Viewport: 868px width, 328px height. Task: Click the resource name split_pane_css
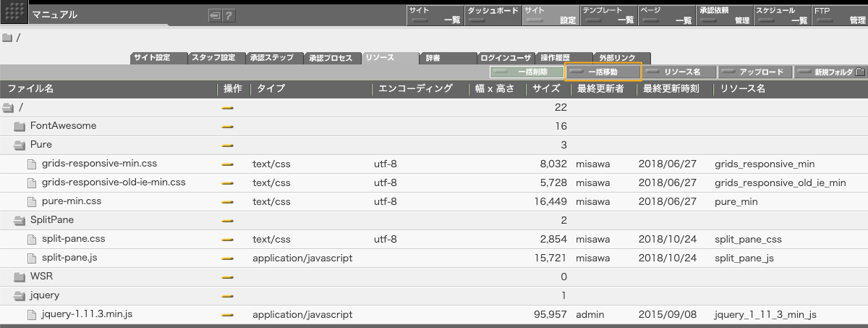748,240
